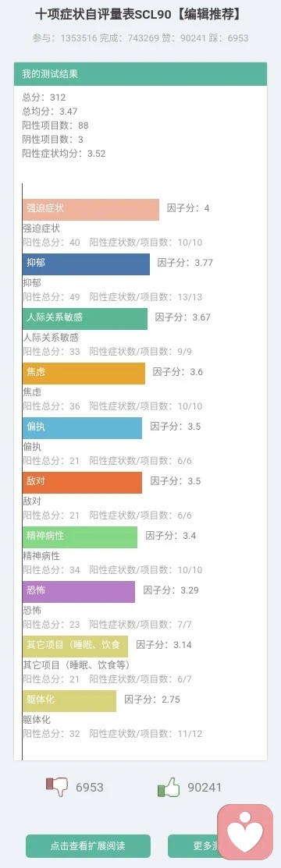Select the purple 恐怖 bar
Image resolution: width=281 pixels, height=868 pixels.
[x=79, y=591]
